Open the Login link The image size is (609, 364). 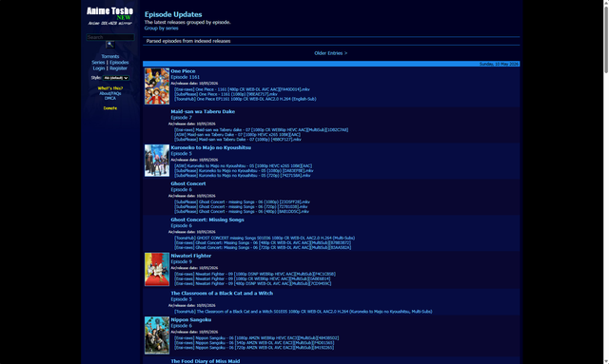point(99,68)
